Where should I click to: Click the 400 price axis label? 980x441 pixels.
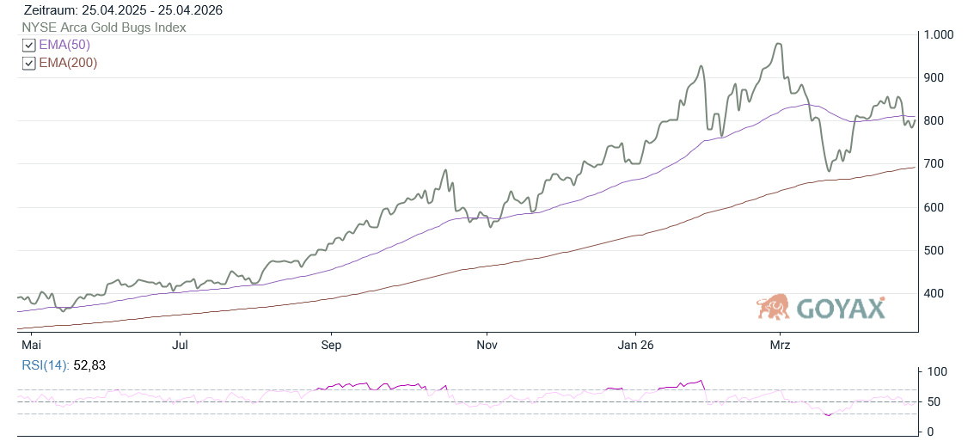click(x=935, y=293)
